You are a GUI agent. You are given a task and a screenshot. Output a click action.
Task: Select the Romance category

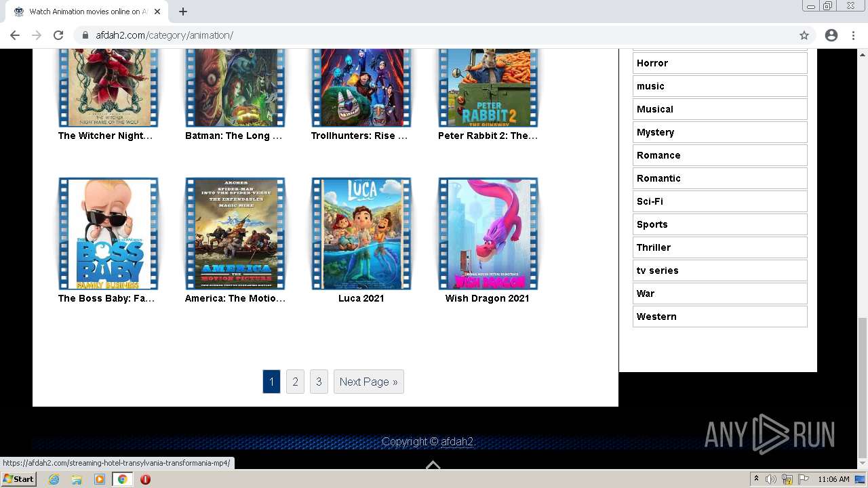point(720,155)
